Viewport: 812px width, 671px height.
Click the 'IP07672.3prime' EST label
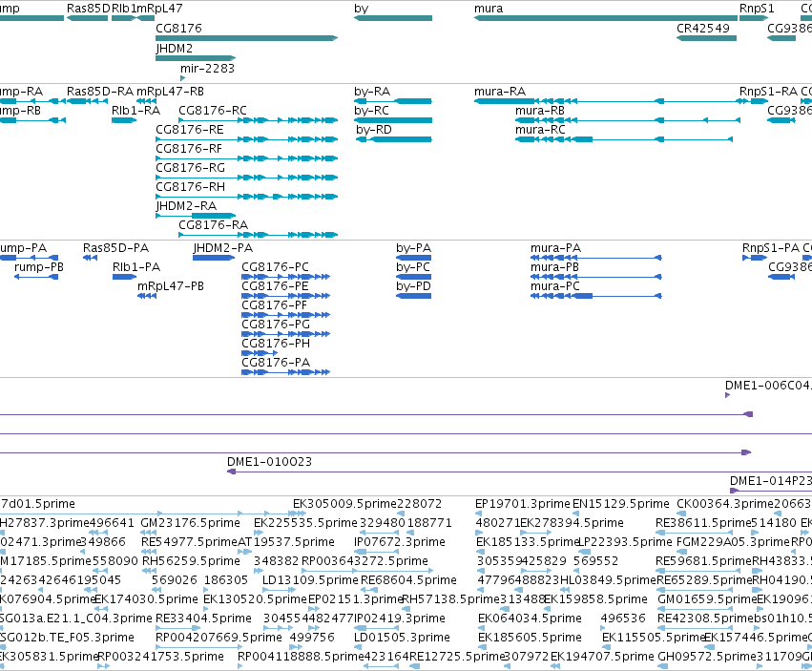pyautogui.click(x=400, y=542)
